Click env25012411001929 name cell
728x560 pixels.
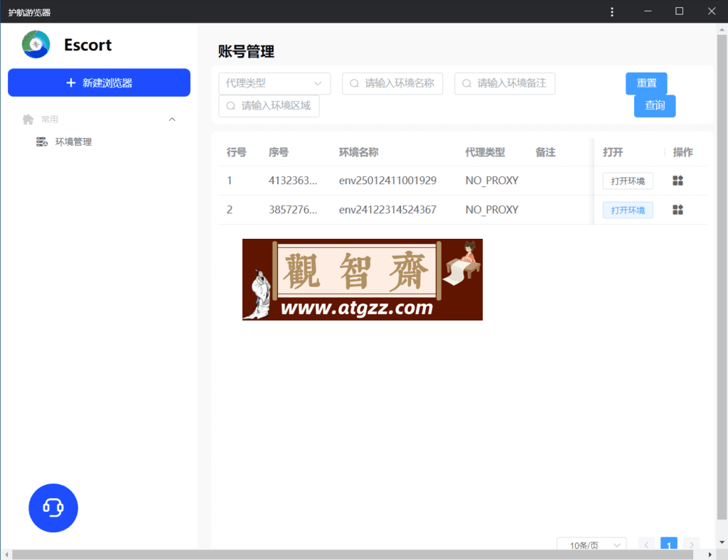click(387, 181)
